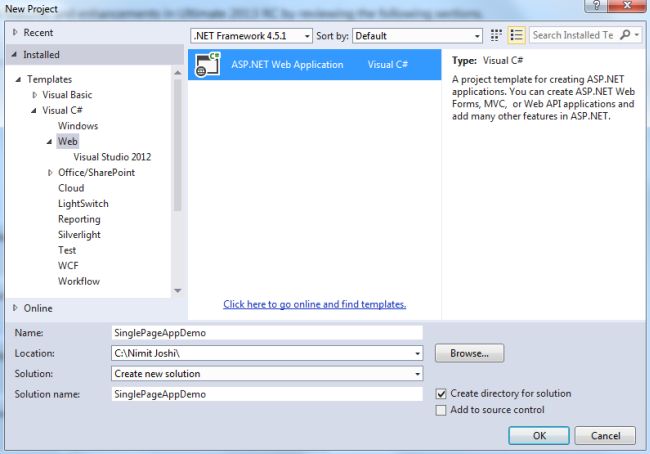Collapse the Installed section
Screen dimensions: 650x454
coord(15,54)
